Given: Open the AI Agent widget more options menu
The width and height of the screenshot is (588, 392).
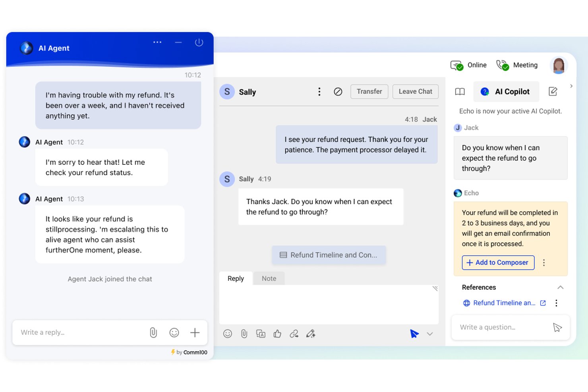Looking at the screenshot, I should [157, 42].
